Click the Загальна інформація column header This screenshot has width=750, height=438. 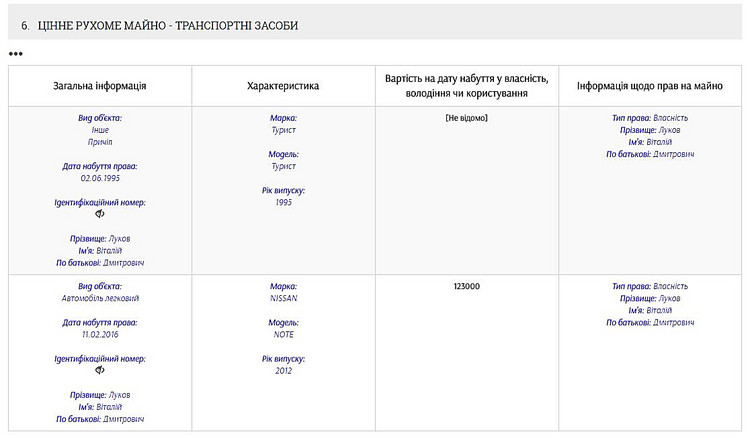(x=99, y=86)
